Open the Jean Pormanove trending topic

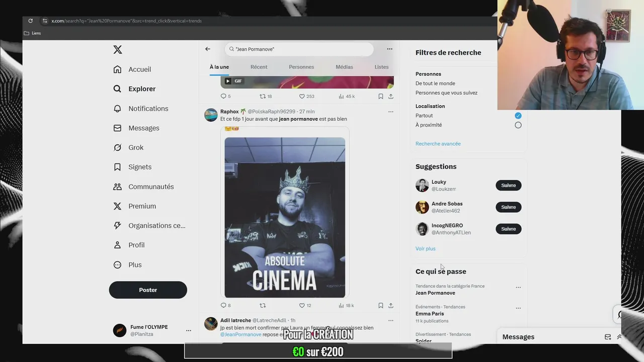click(435, 293)
